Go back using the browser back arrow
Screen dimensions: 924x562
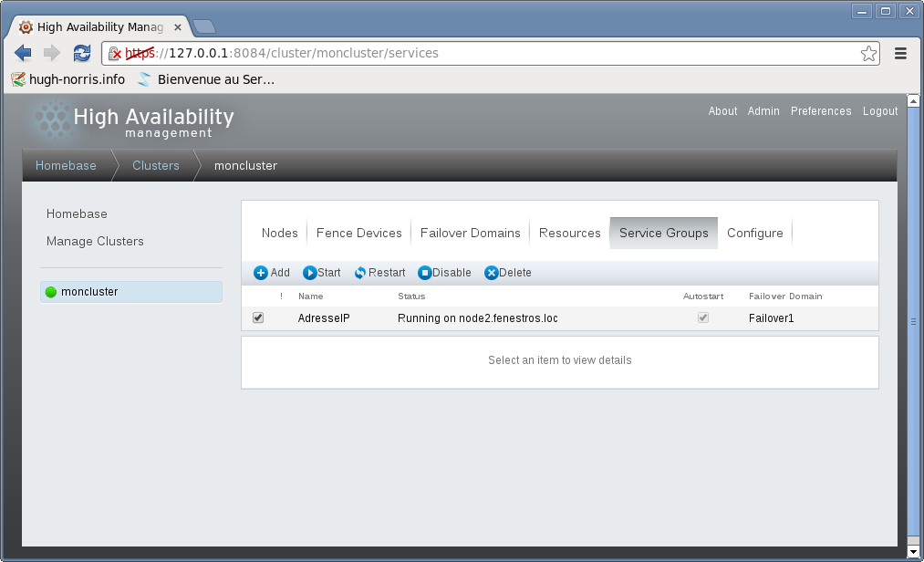(24, 53)
